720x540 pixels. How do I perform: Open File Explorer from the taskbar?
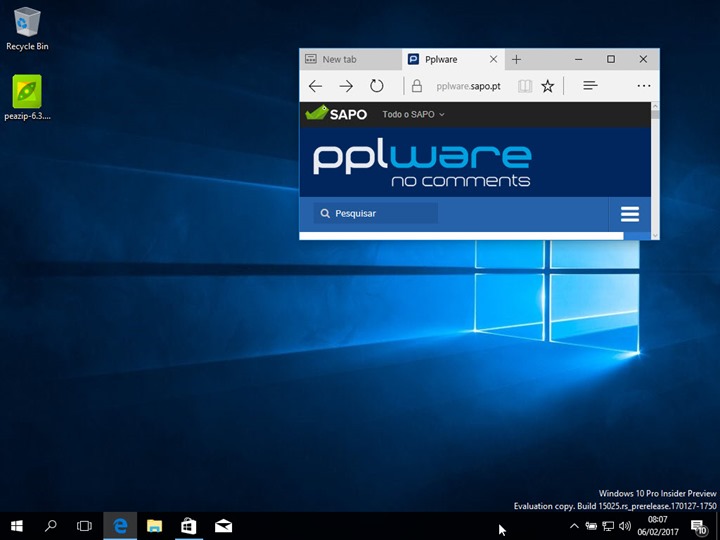coord(154,526)
